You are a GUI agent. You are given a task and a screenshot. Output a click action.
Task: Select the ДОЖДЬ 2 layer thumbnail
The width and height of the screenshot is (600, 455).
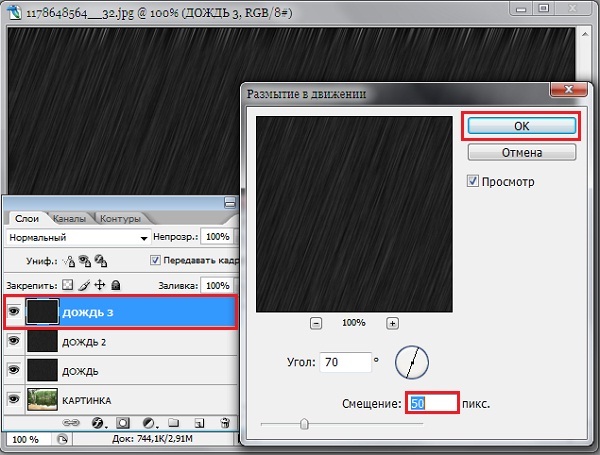coord(42,341)
